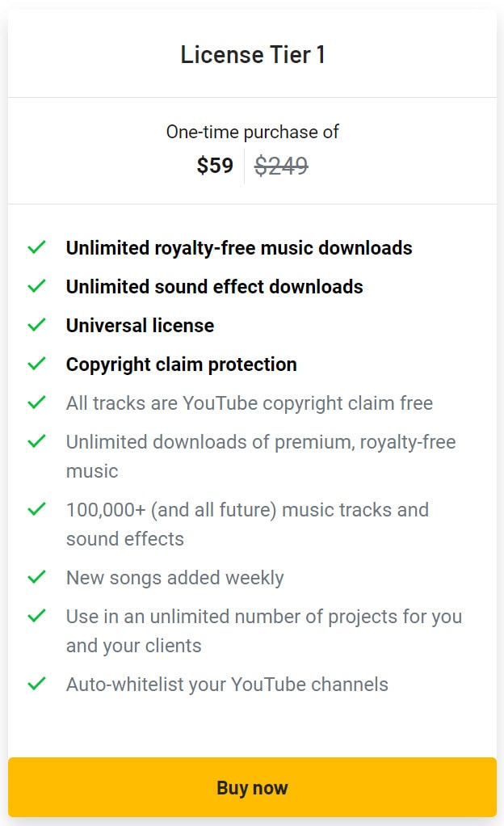Click the copyright claim protection feature text
The height and width of the screenshot is (826, 504).
pos(181,364)
